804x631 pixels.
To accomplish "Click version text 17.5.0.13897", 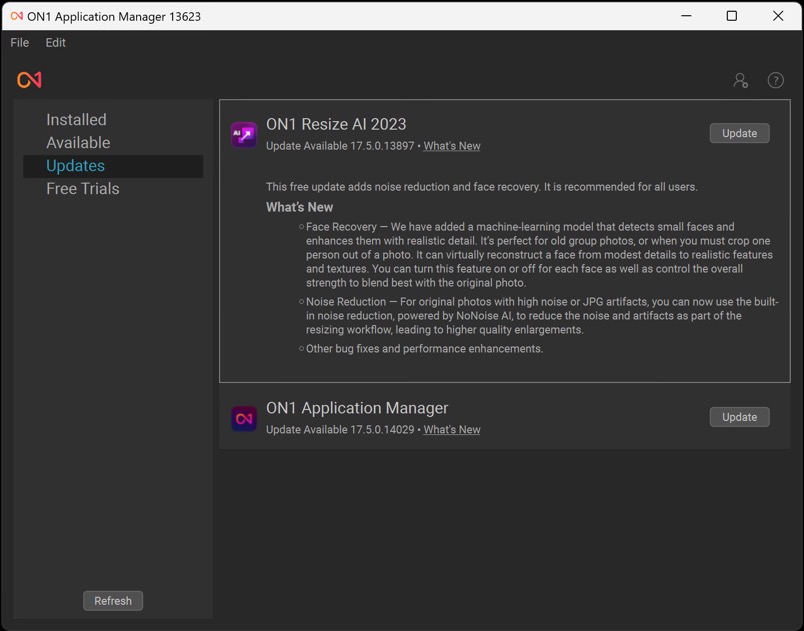I will click(x=382, y=146).
